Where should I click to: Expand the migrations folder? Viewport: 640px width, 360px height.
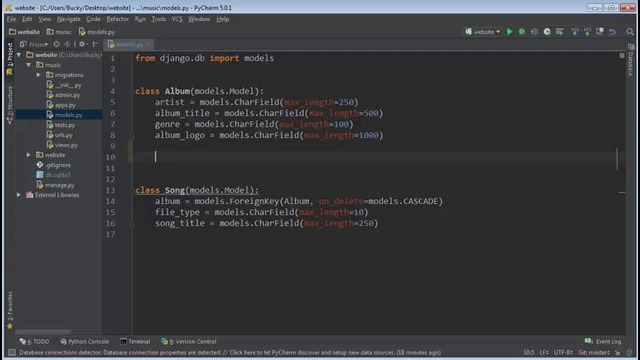pyautogui.click(x=39, y=75)
